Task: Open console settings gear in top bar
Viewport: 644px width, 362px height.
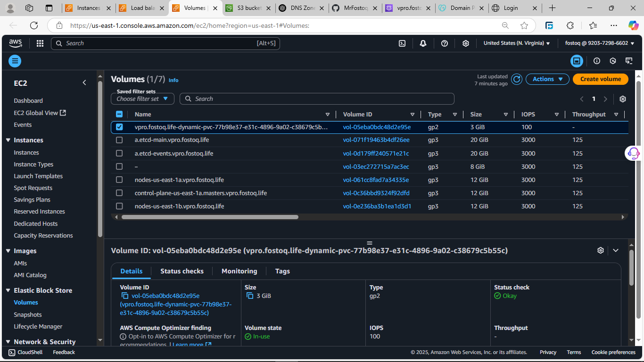Action: pyautogui.click(x=466, y=43)
